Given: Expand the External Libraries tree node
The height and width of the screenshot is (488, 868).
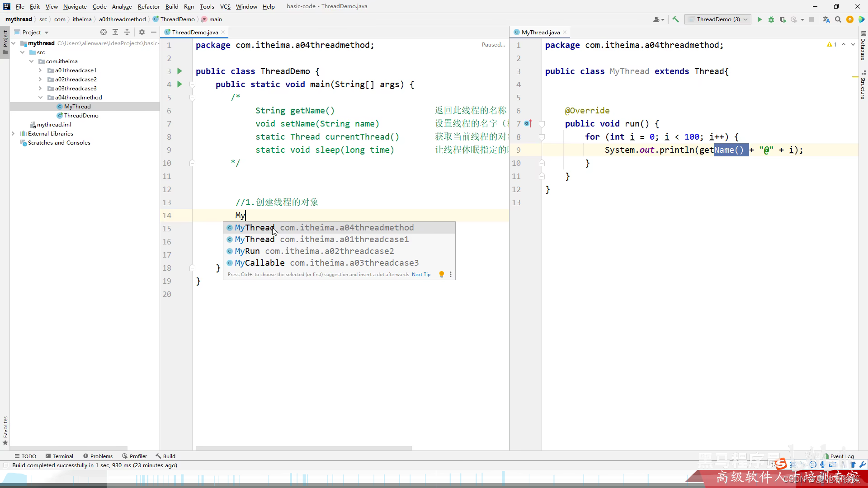Looking at the screenshot, I should (x=13, y=134).
